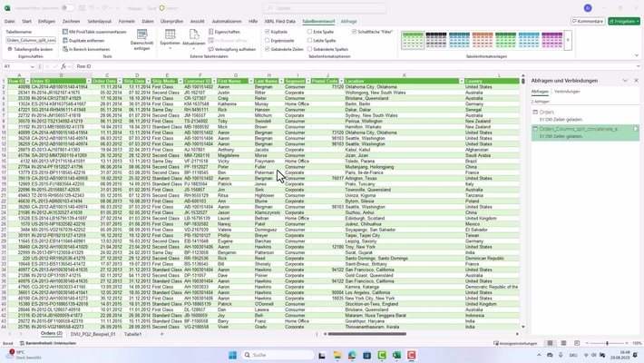Open the Excel icon on the taskbar
644x363 pixels.
pos(396,355)
